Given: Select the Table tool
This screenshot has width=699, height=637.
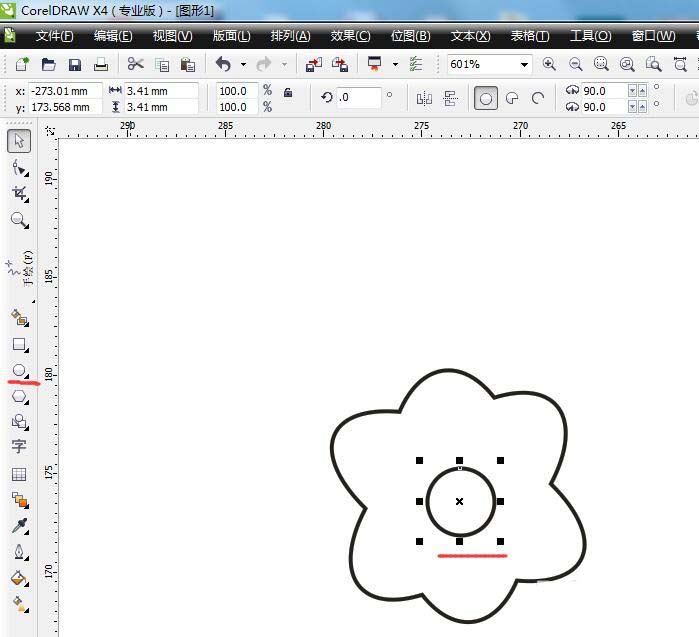Looking at the screenshot, I should 19,474.
